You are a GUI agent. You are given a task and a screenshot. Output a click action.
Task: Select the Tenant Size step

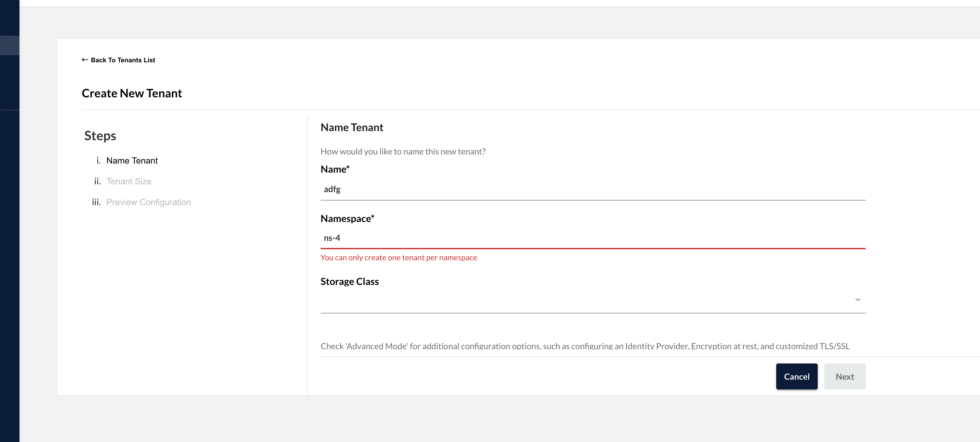pyautogui.click(x=129, y=181)
